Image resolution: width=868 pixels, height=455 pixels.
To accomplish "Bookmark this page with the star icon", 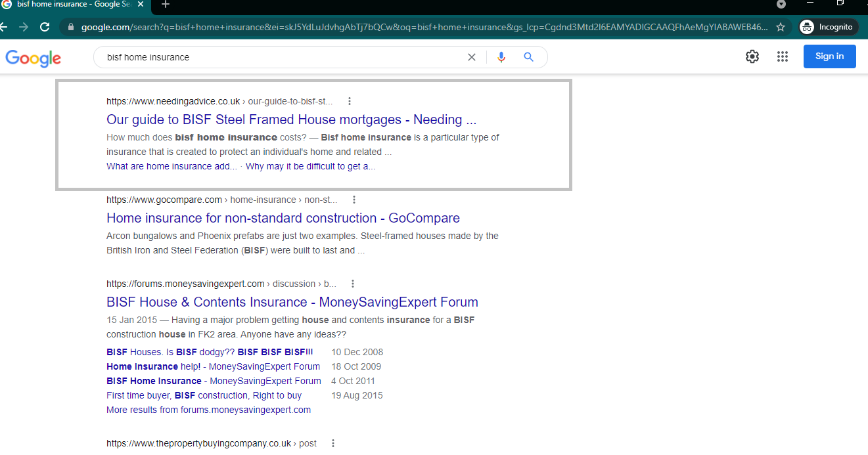I will click(781, 27).
